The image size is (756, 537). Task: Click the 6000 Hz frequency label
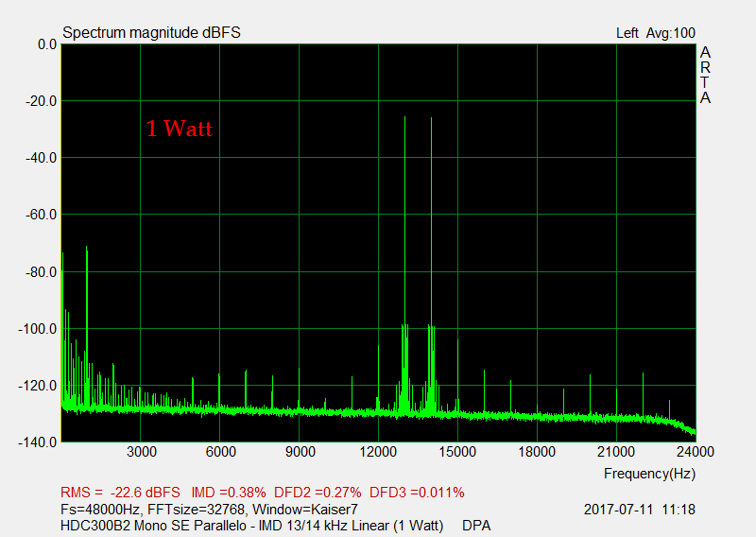pos(221,452)
